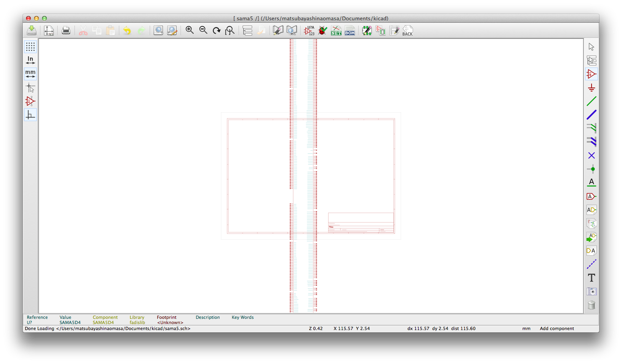Select Place junction tool
The image size is (622, 364).
pyautogui.click(x=591, y=169)
